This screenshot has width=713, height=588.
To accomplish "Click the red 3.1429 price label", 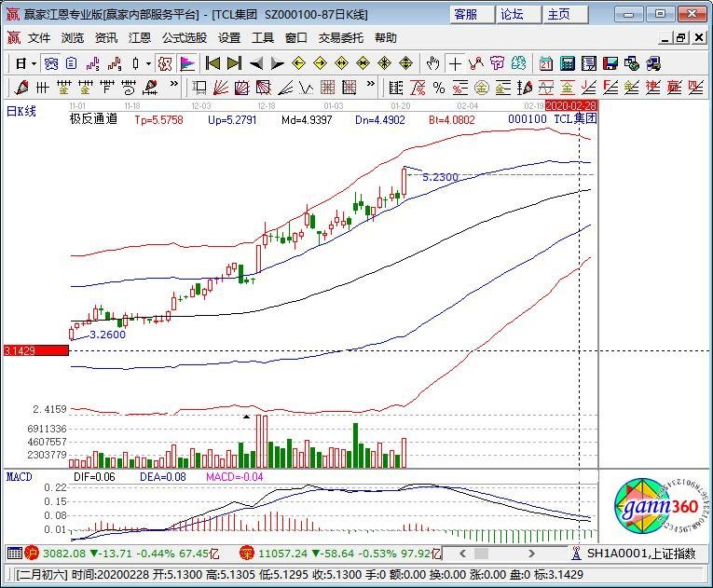I will (36, 350).
